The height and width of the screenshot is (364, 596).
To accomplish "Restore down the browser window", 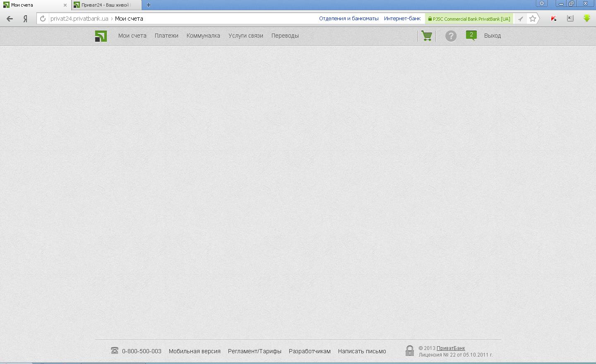I will tap(571, 3).
